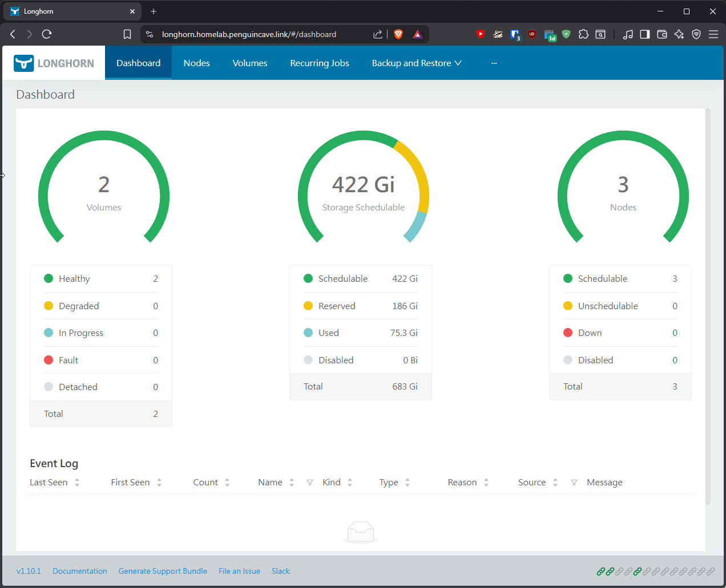Click the address bar URL field
Viewport: 726px width, 588px height.
(x=249, y=34)
